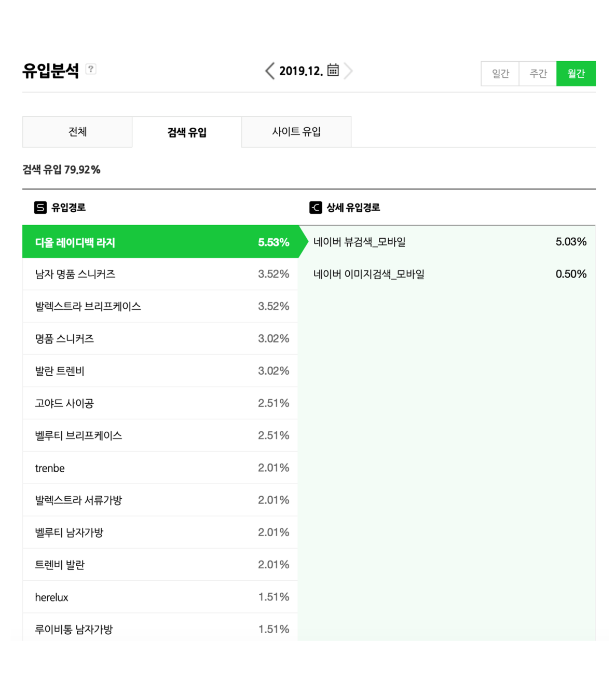Go to previous month arrow
Screen dimensions: 616x697
point(269,71)
